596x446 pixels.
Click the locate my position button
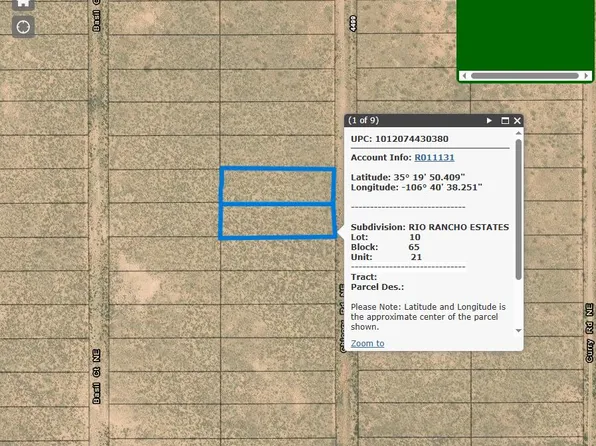(23, 27)
